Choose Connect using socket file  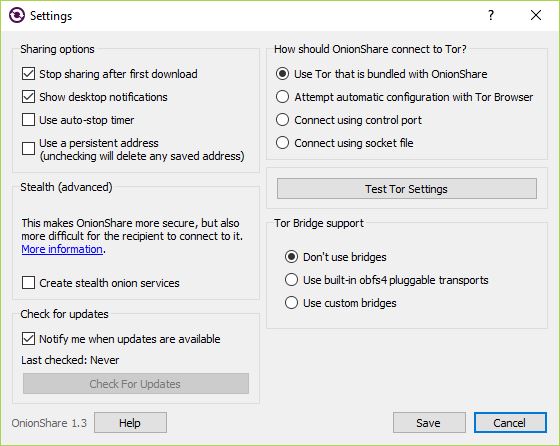[282, 143]
